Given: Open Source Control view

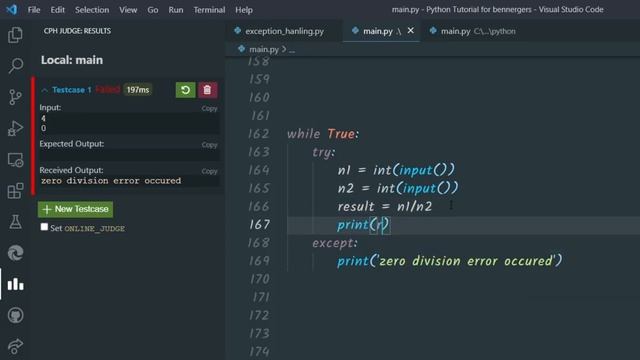Looking at the screenshot, I should coord(15,97).
